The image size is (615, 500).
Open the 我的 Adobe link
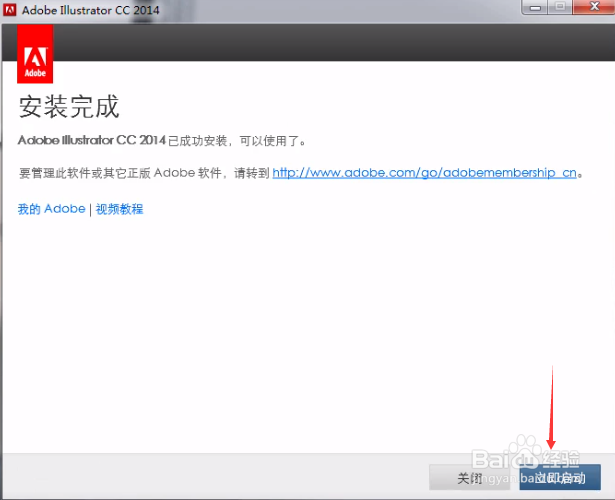click(x=51, y=209)
